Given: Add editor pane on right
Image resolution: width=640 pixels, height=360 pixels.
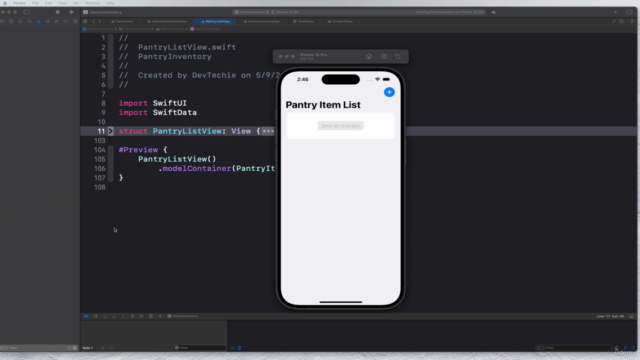Looking at the screenshot, I should tap(631, 21).
